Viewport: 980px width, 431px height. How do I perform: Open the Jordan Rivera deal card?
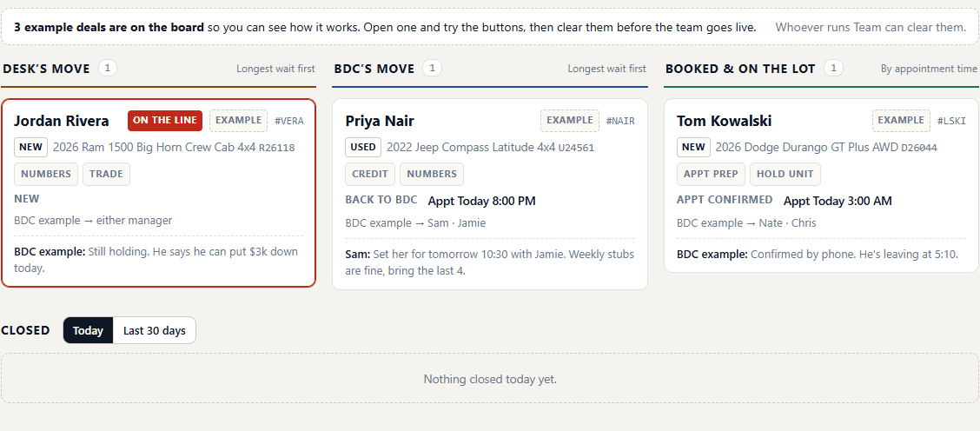pos(159,193)
